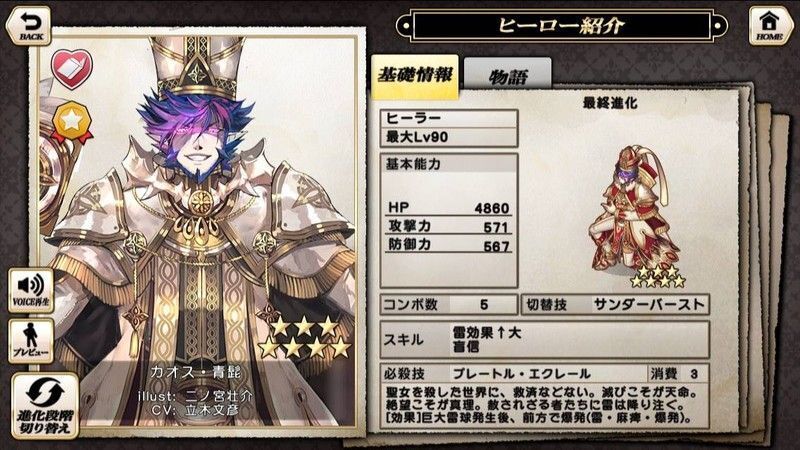This screenshot has width=800, height=450.
Task: Click the seven-star rarity on portrait
Action: (x=305, y=337)
